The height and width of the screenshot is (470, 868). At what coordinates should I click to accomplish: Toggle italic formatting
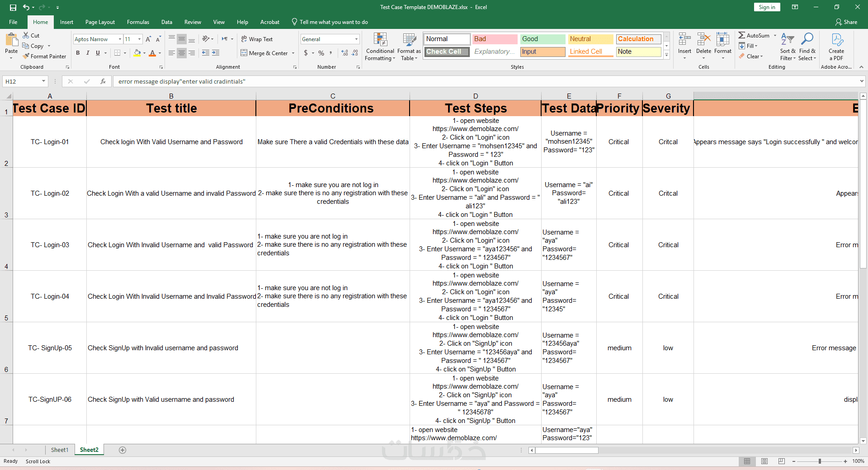[88, 53]
